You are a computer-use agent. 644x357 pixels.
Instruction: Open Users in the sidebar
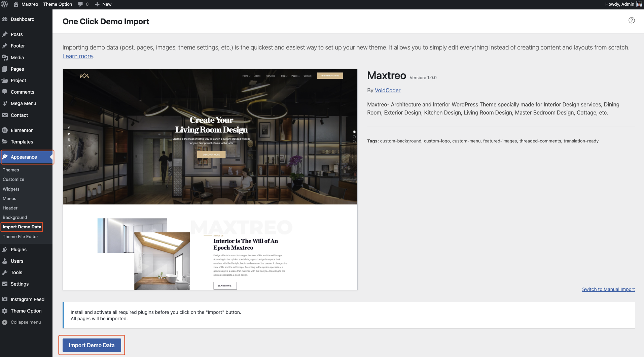click(x=17, y=261)
